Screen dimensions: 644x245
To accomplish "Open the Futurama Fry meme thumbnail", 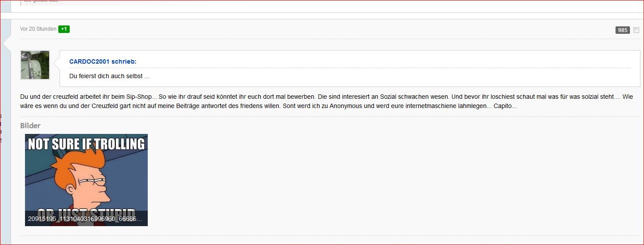I will coord(86,176).
